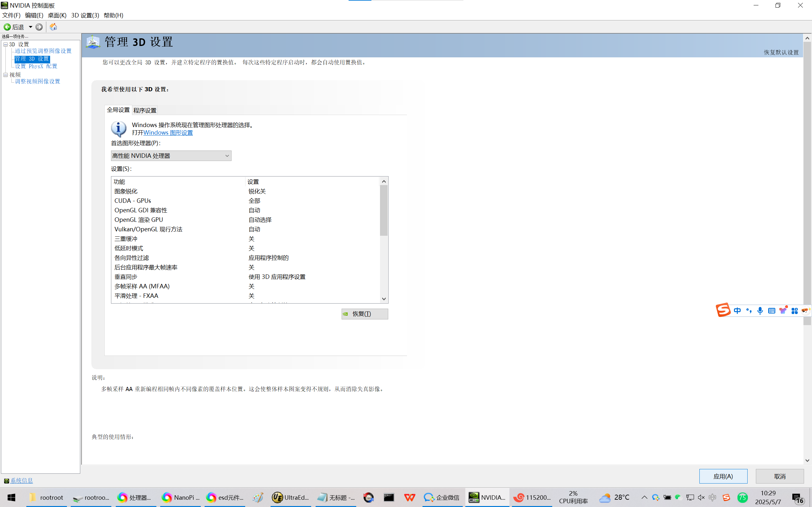Click the green Back arrow icon
The image size is (812, 507).
(7, 27)
